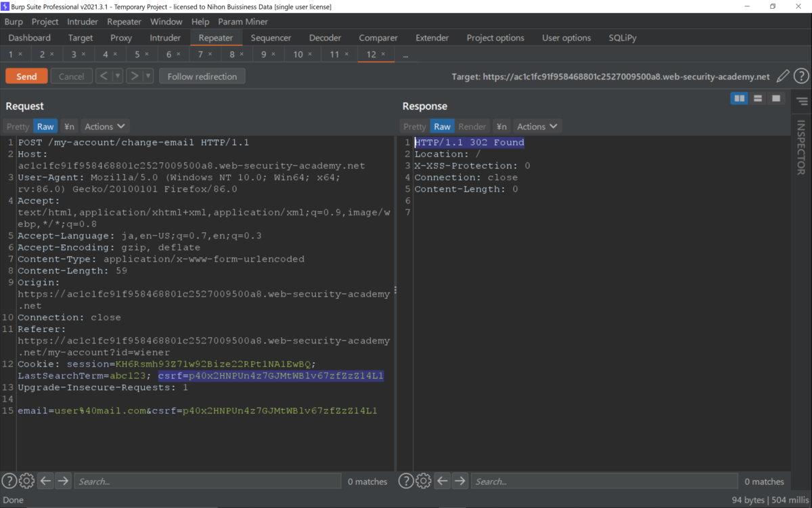The image size is (812, 508).
Task: Jump to previous request search match
Action: 45,481
